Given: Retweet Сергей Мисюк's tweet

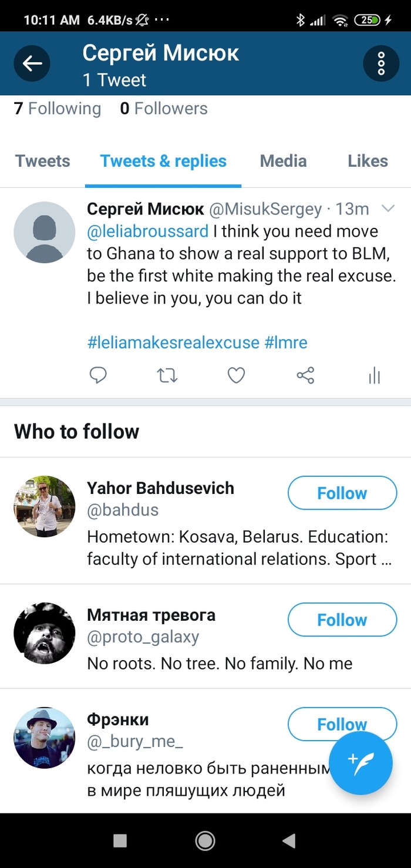Looking at the screenshot, I should pos(167,375).
